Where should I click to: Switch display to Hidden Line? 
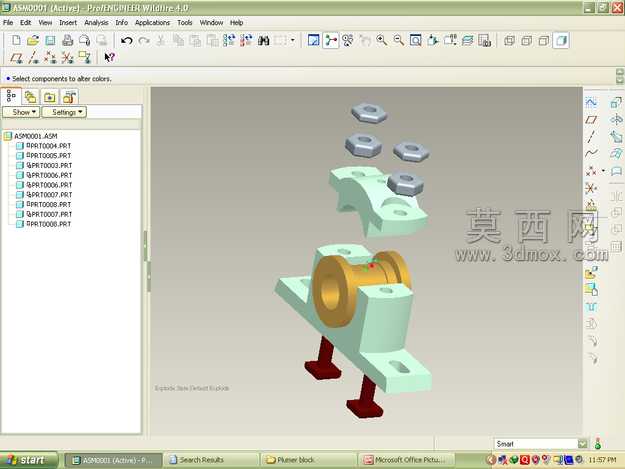[527, 41]
